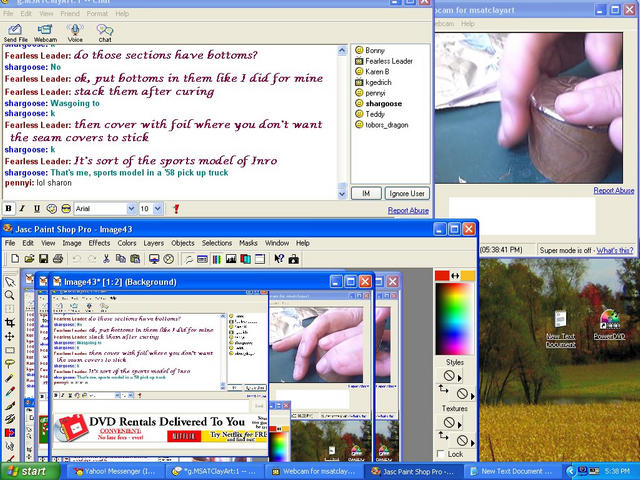The width and height of the screenshot is (640, 480).
Task: Switch to Yahoo! Messenger taskbar button
Action: click(115, 471)
